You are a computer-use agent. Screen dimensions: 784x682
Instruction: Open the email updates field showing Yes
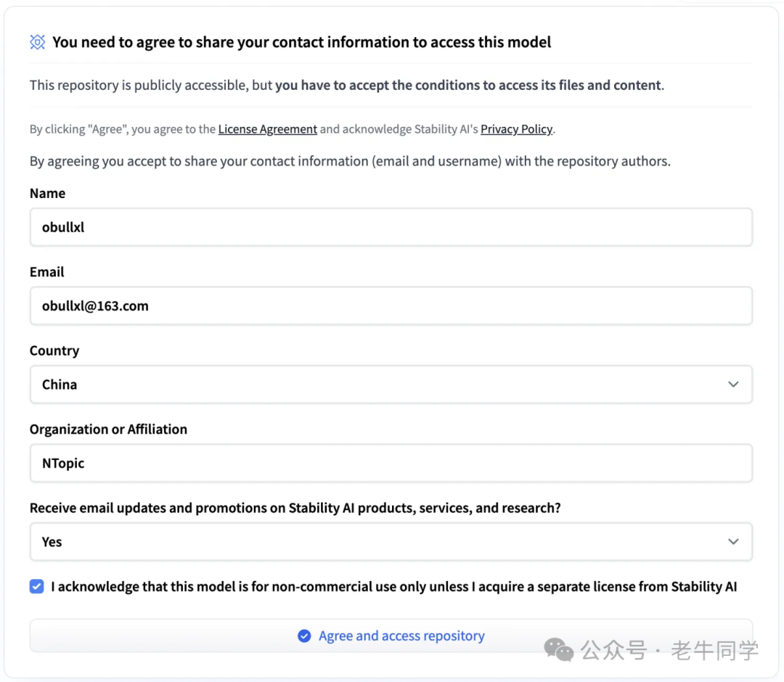tap(377, 542)
